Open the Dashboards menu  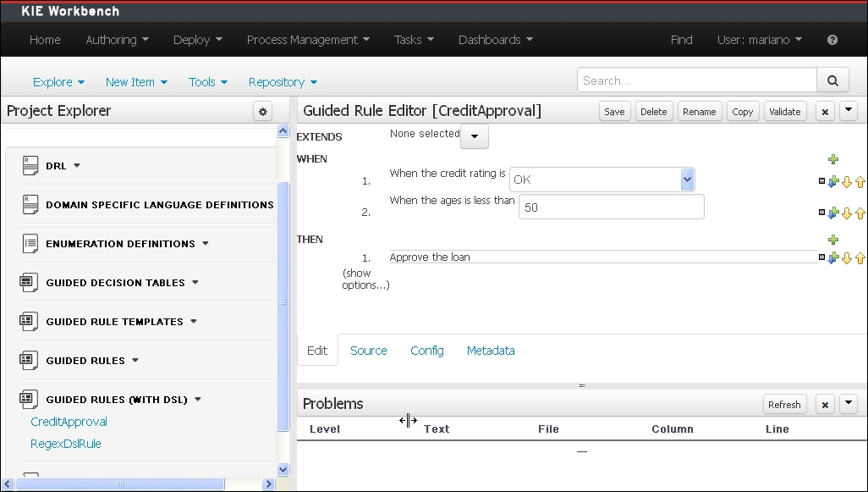pyautogui.click(x=496, y=40)
